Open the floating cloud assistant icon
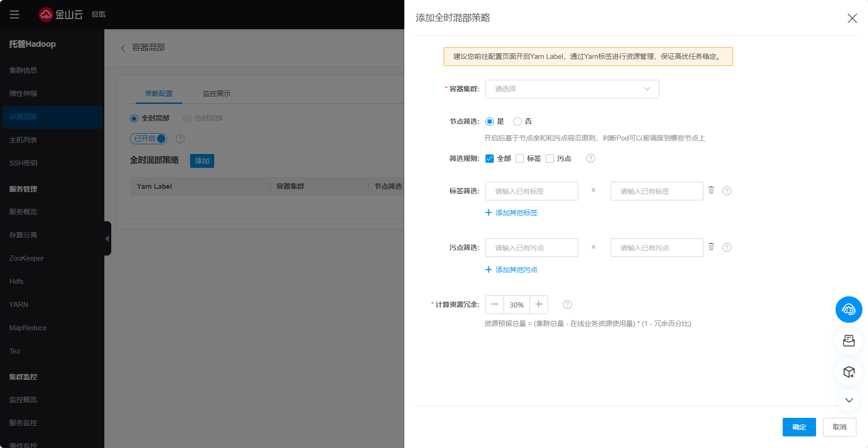868x448 pixels. point(849,309)
